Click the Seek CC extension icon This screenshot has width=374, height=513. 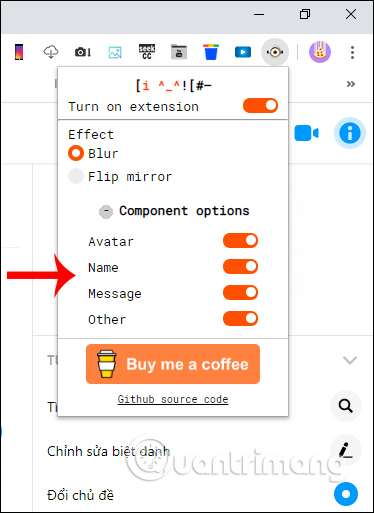147,52
